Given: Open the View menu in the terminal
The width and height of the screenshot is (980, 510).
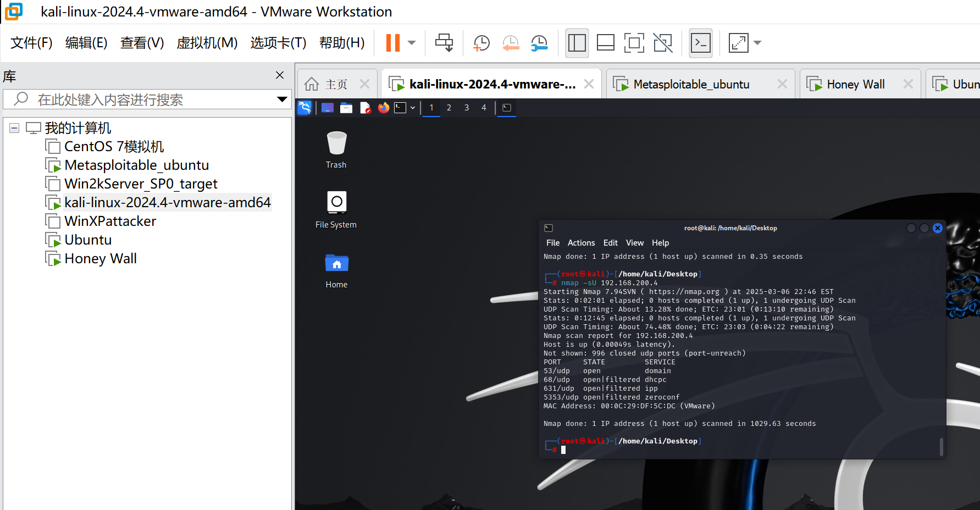Looking at the screenshot, I should tap(635, 243).
